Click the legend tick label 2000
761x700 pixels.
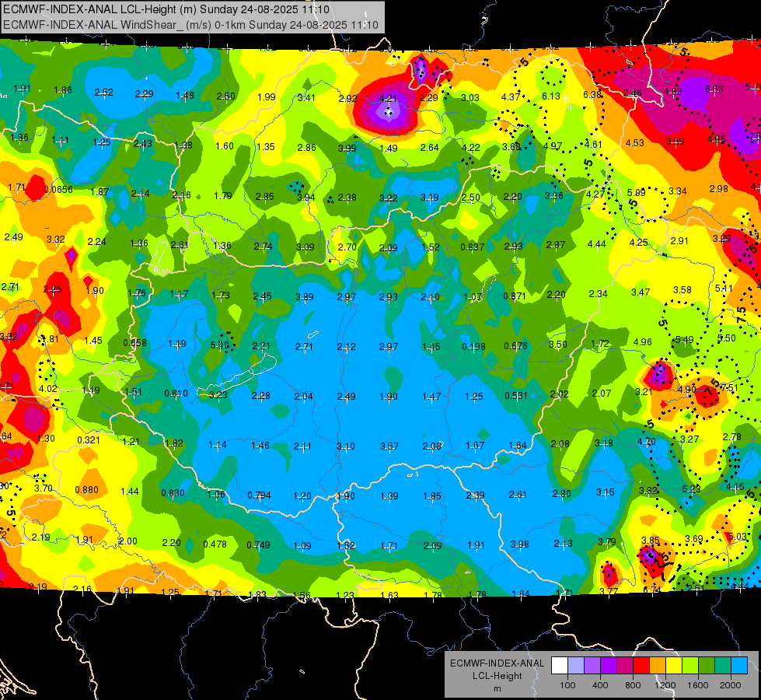(x=731, y=685)
